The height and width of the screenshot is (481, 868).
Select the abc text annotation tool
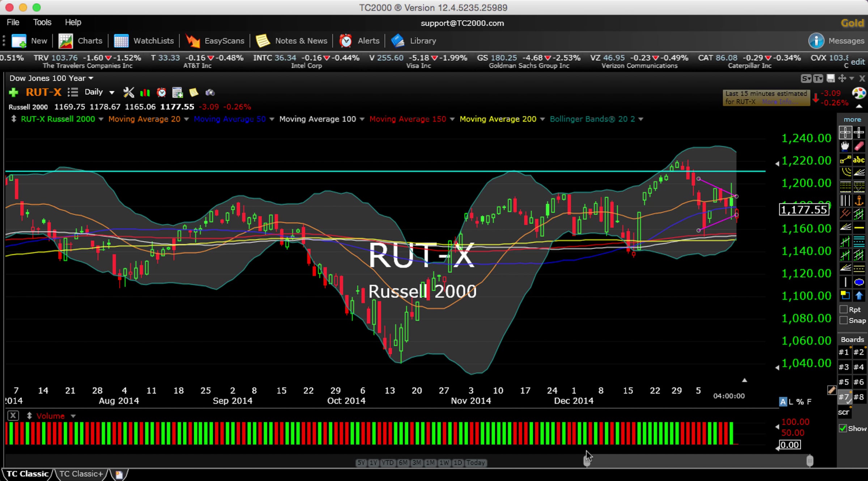pos(859,160)
